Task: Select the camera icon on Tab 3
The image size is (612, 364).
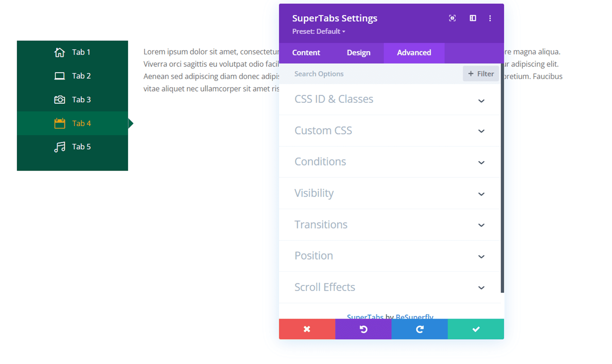Action: [x=60, y=99]
